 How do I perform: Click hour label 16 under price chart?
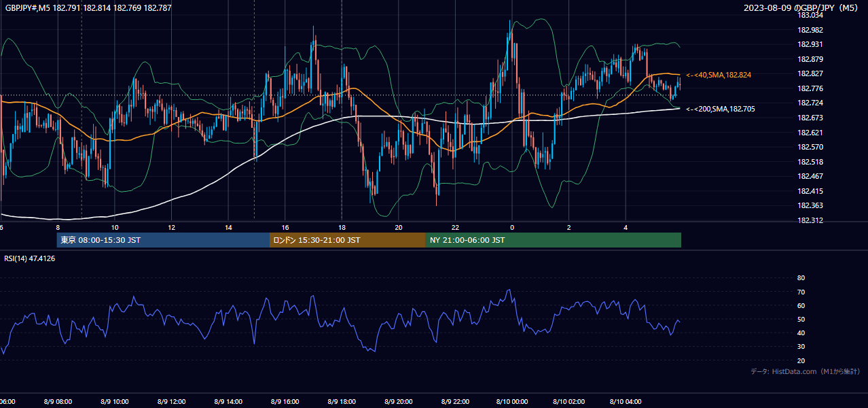coord(285,228)
